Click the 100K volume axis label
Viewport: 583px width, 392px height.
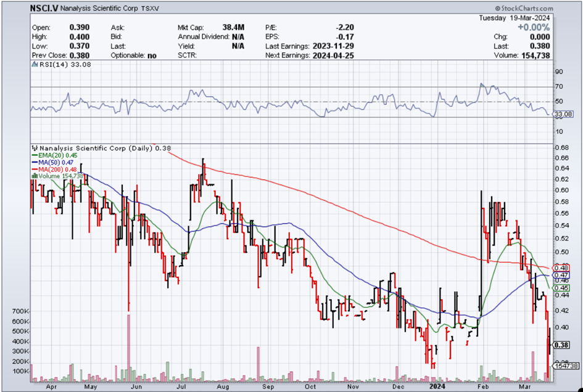[21, 372]
